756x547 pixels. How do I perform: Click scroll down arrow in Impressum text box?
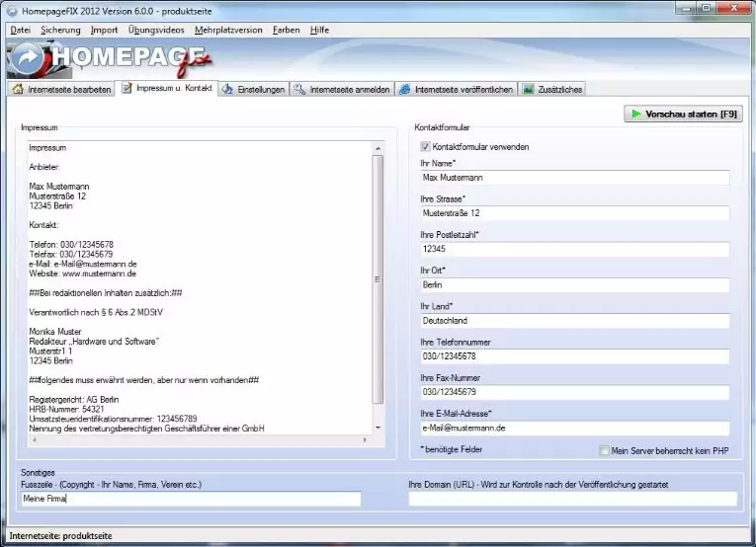coord(378,428)
